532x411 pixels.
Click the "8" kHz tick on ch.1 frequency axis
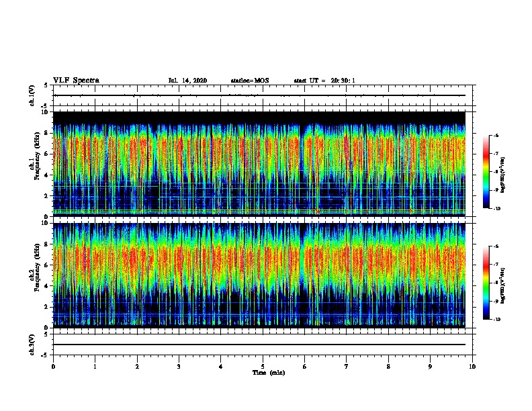point(47,133)
